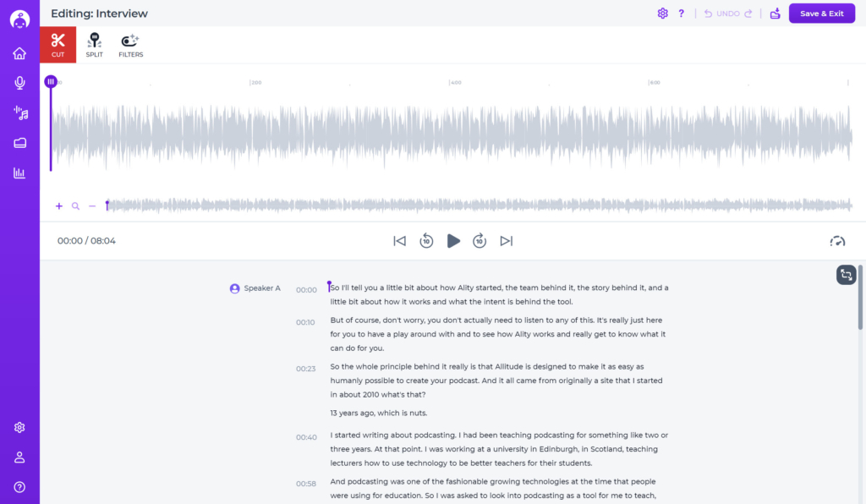This screenshot has width=866, height=504.
Task: Click the Save & Exit button
Action: [822, 14]
